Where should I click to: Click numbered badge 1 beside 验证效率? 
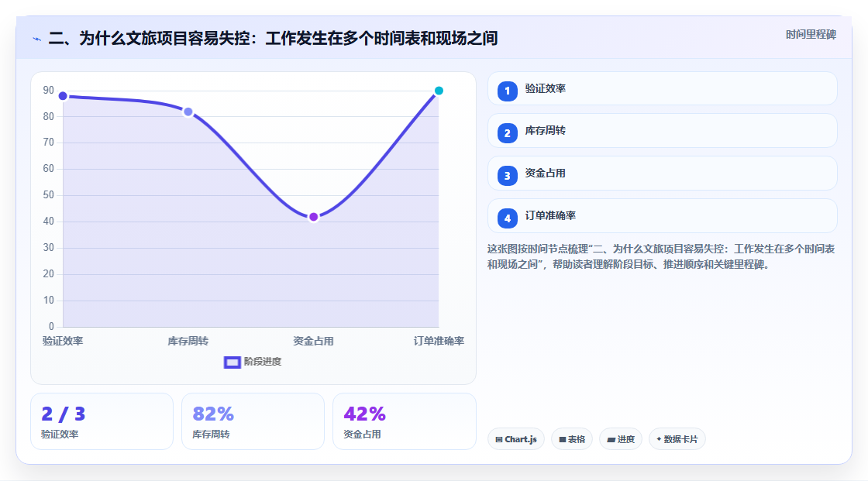[507, 91]
